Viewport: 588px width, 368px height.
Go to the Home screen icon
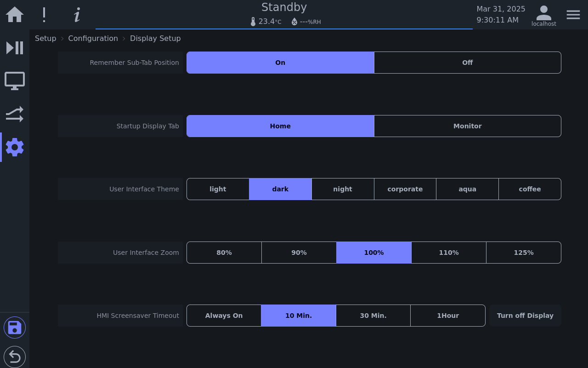pyautogui.click(x=15, y=15)
